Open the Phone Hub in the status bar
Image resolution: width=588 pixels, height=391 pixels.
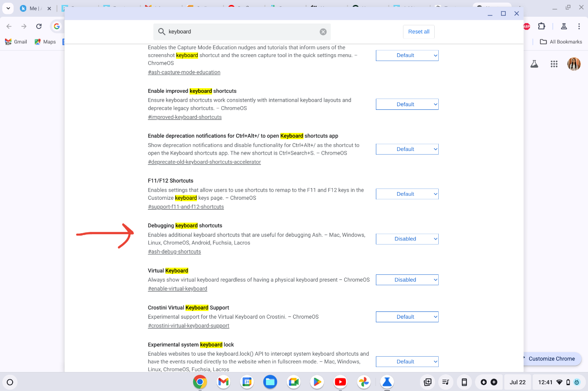point(464,382)
